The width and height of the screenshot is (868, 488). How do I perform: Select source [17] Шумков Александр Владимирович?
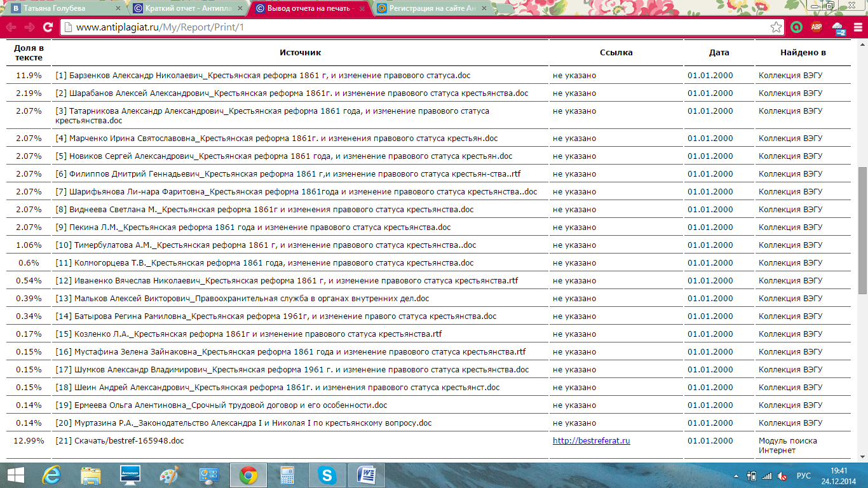(292, 369)
